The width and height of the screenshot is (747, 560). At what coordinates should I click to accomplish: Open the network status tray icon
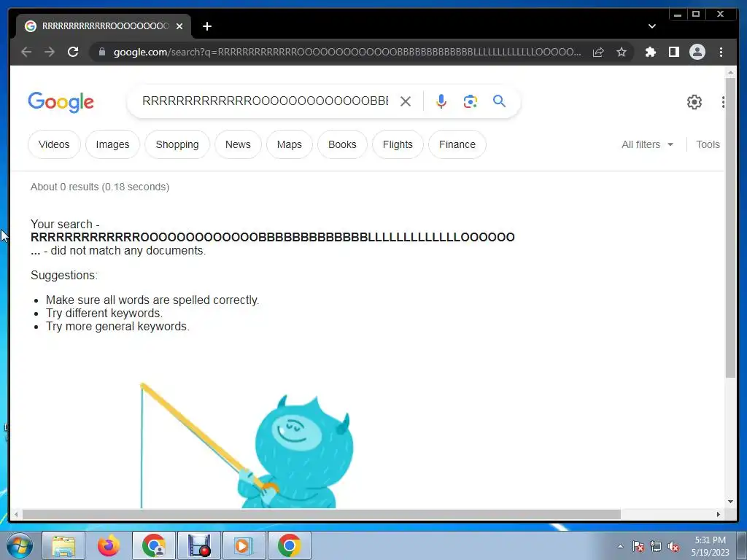point(656,546)
